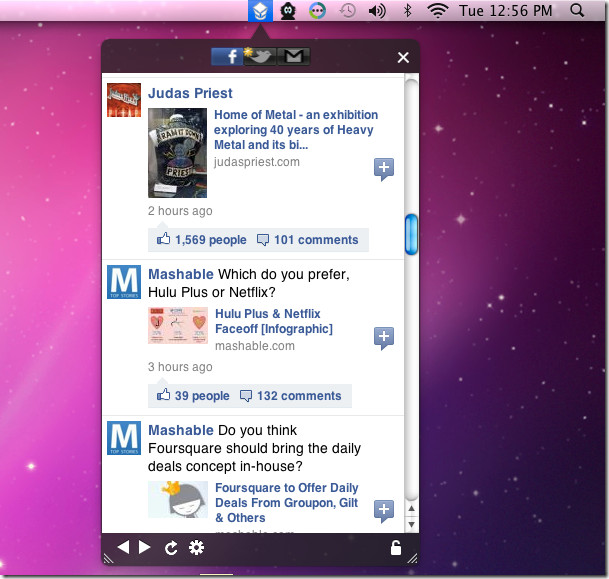609x579 pixels.
Task: Open the 101 comments link
Action: pyautogui.click(x=316, y=240)
